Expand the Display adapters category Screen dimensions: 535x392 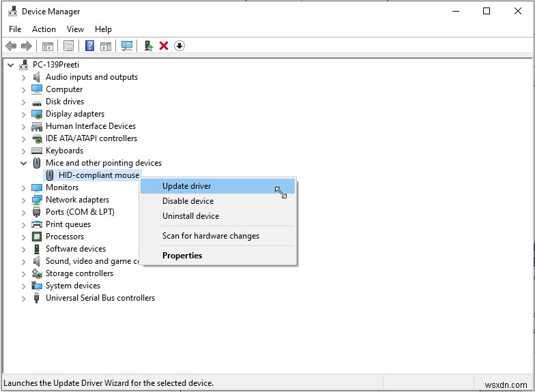coord(23,115)
